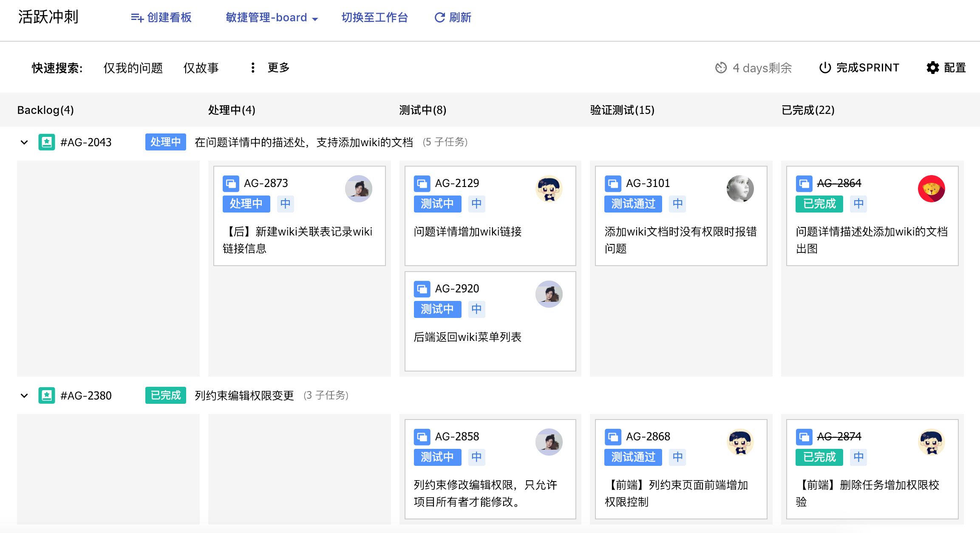Click the 验证测试(15) column header
The height and width of the screenshot is (533, 980).
[x=622, y=110]
